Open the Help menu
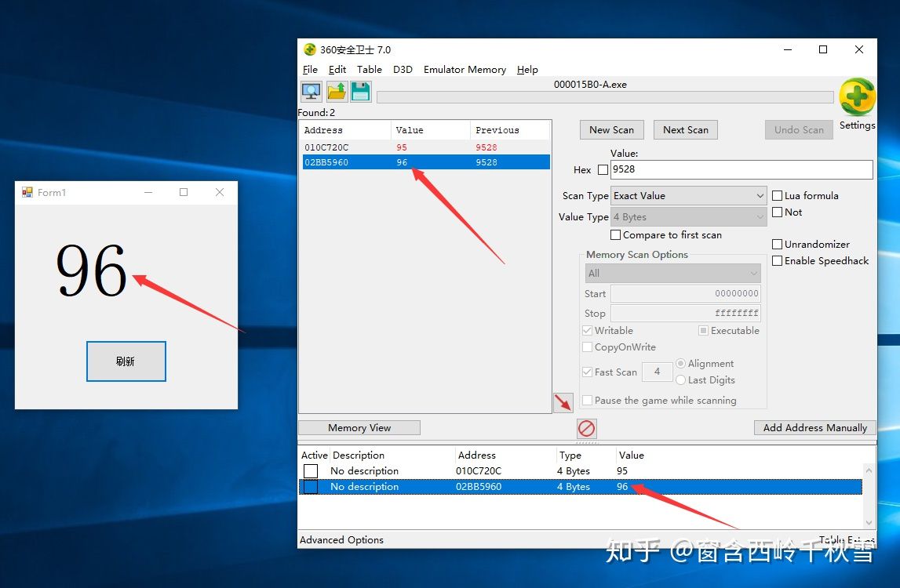This screenshot has width=900, height=588. [x=527, y=70]
